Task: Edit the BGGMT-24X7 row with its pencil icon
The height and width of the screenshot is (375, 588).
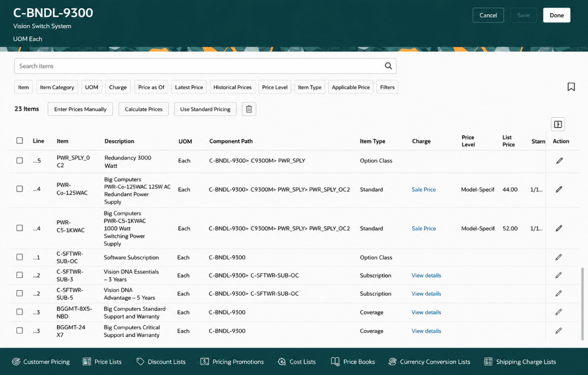Action: (x=559, y=331)
